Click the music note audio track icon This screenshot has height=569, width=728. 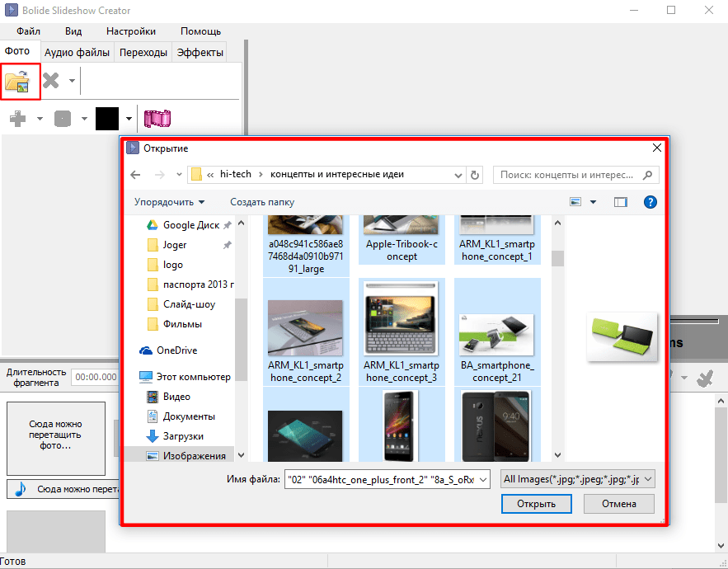pos(20,489)
